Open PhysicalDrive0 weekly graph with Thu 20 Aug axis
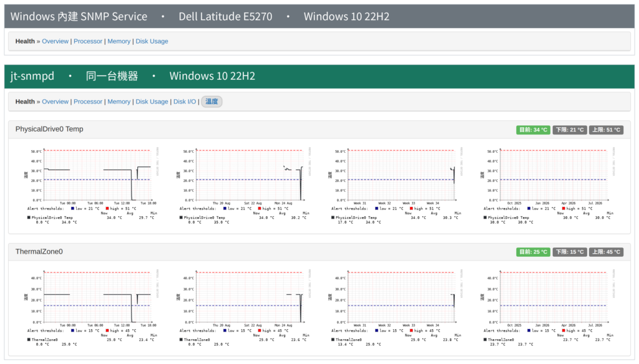 (244, 186)
